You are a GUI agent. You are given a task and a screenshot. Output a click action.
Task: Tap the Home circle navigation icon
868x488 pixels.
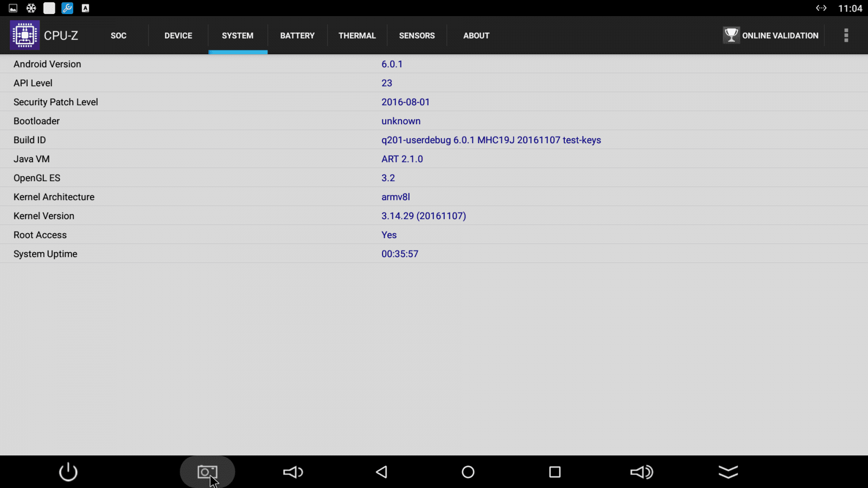point(468,472)
